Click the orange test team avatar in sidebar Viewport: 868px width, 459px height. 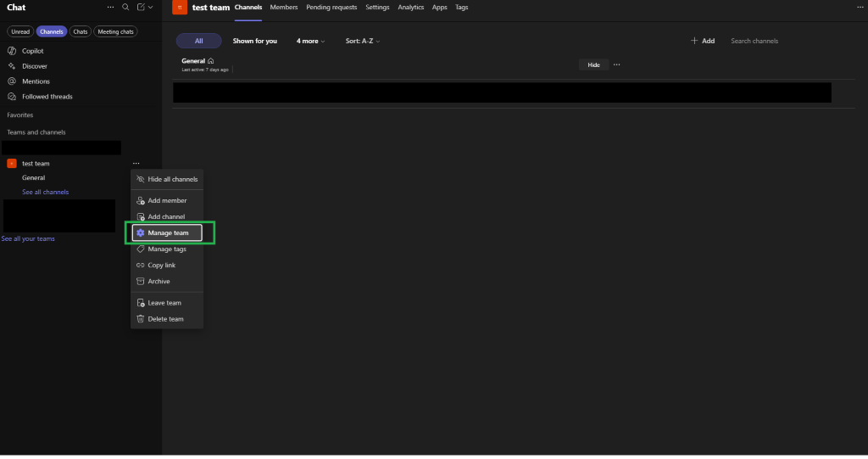click(x=12, y=164)
